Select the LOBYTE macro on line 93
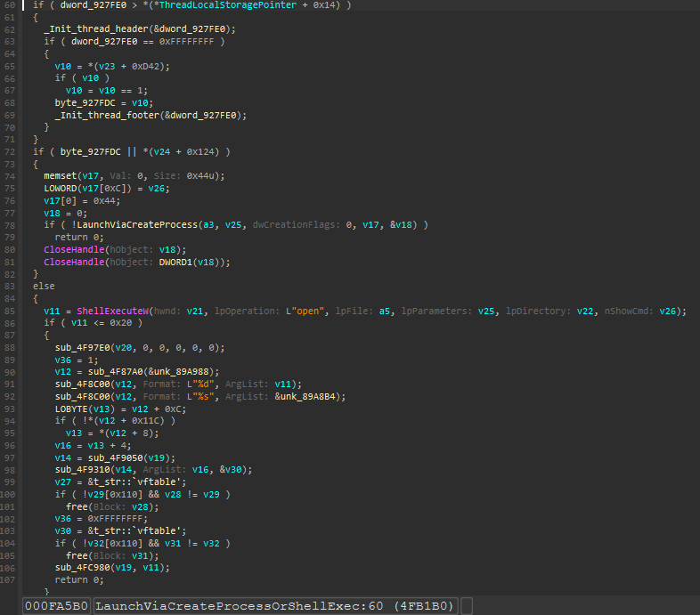 (71, 409)
